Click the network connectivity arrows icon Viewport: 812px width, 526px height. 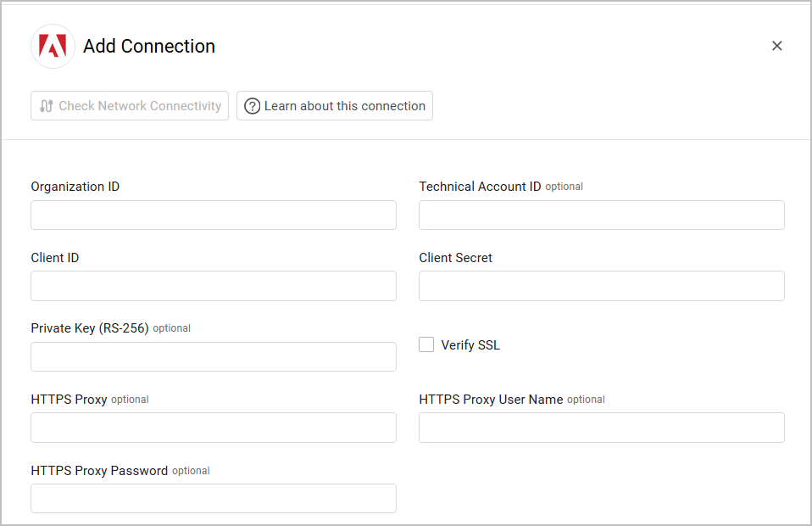[x=47, y=106]
